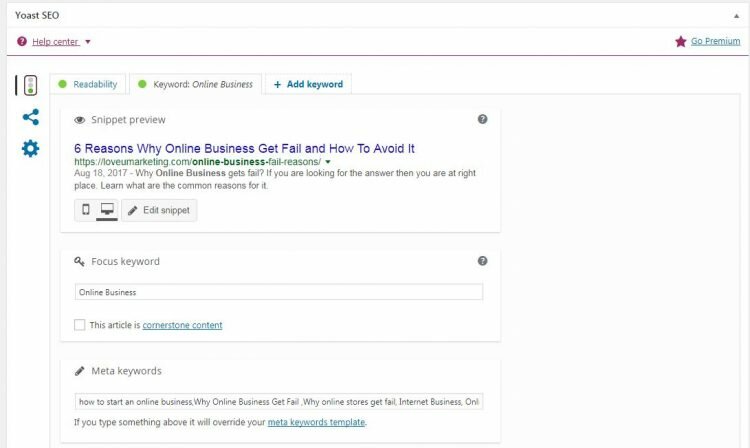Screen dimensions: 750x448
Task: Open the traffic light content optimization icon
Action: point(30,85)
